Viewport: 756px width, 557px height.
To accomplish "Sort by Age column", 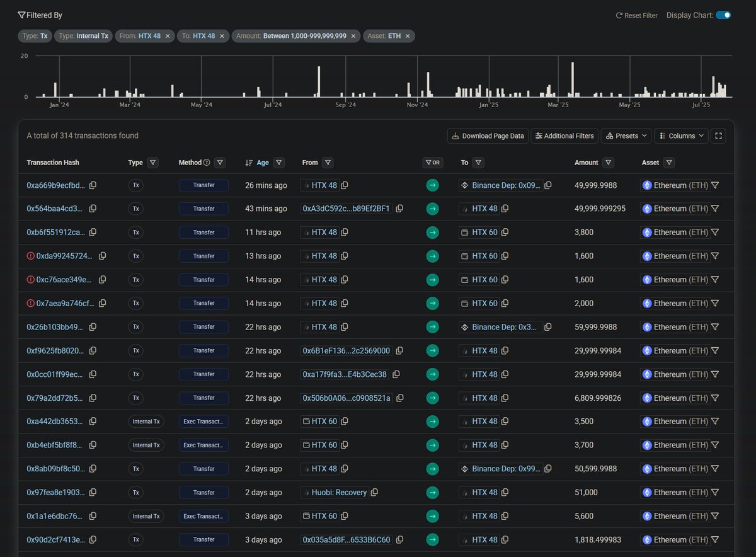I will [257, 163].
